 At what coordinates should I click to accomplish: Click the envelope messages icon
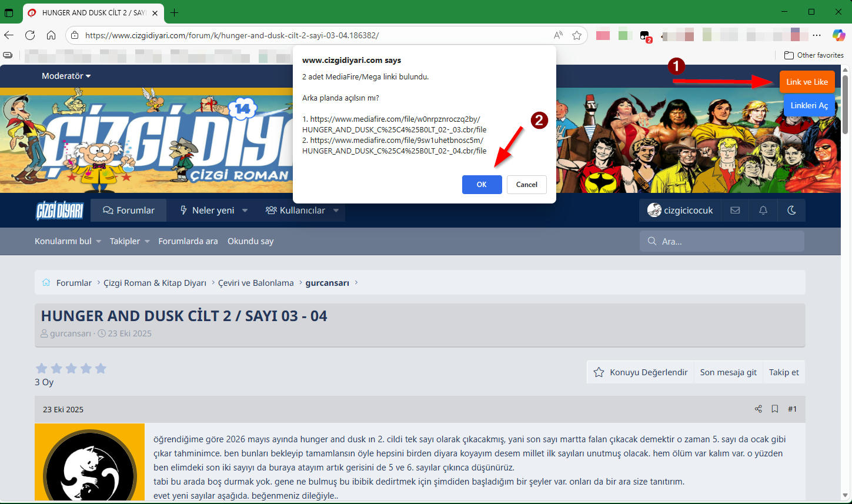pyautogui.click(x=735, y=210)
